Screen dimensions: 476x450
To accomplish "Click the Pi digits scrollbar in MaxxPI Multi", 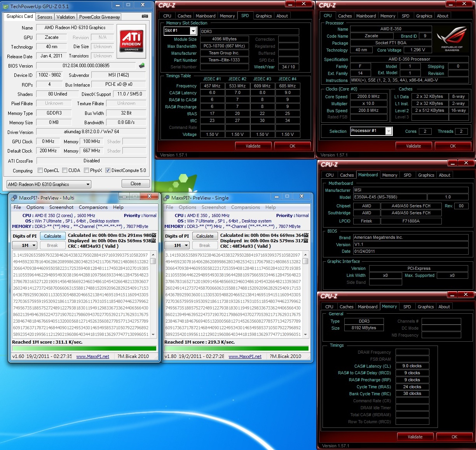I will [153, 294].
